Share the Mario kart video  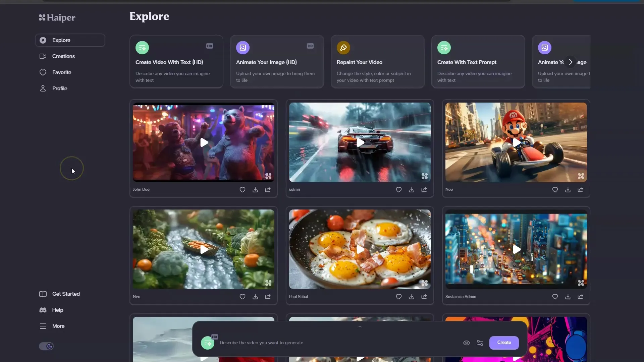(580, 189)
